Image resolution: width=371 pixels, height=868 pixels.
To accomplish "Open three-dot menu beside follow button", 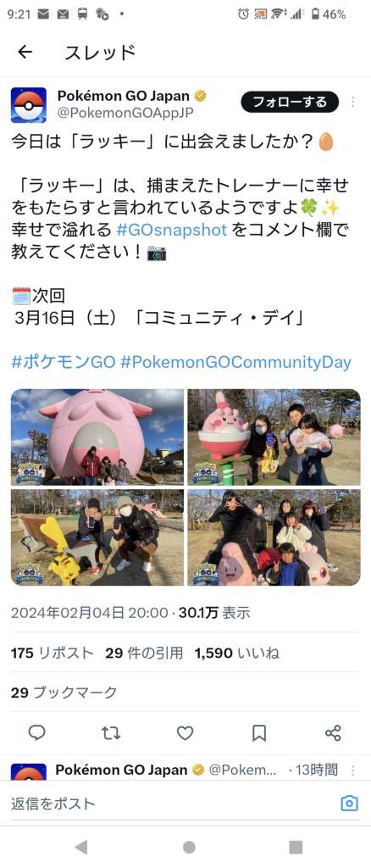I will pyautogui.click(x=353, y=102).
